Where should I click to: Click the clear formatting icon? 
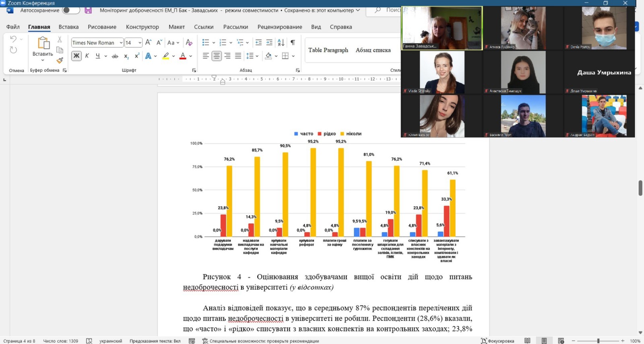tap(189, 43)
